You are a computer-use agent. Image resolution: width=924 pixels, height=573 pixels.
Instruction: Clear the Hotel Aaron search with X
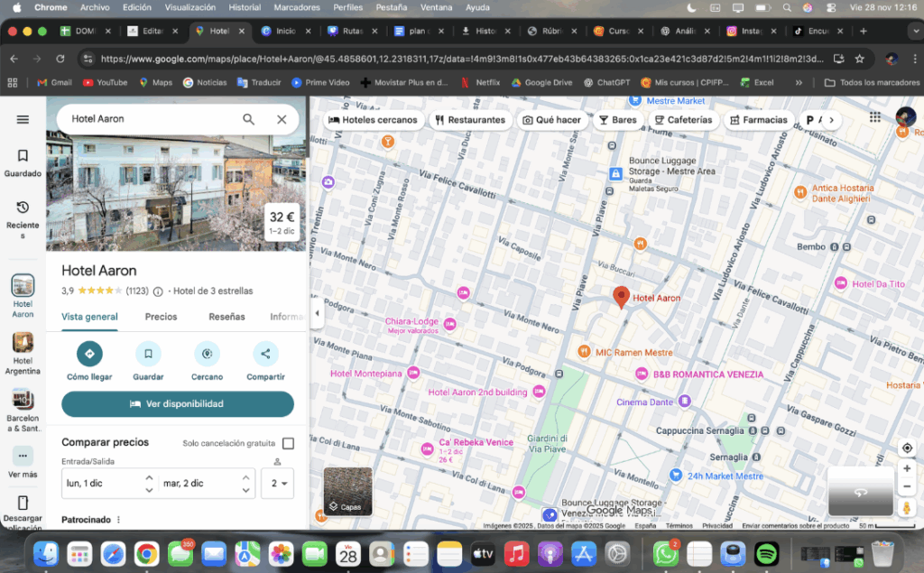(x=282, y=119)
